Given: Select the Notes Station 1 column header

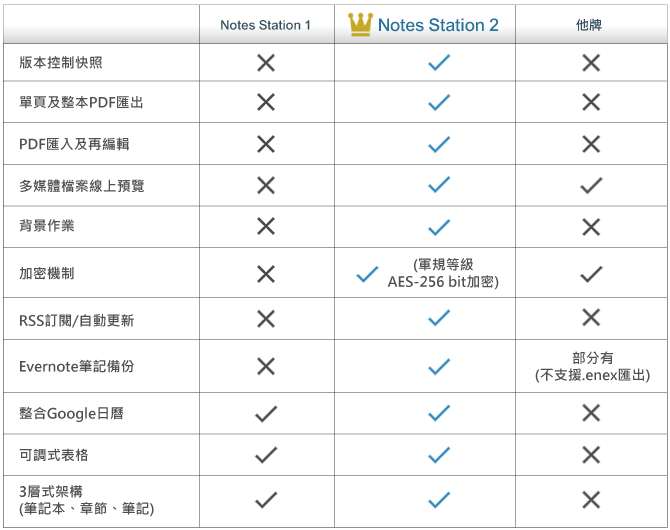Looking at the screenshot, I should [266, 25].
